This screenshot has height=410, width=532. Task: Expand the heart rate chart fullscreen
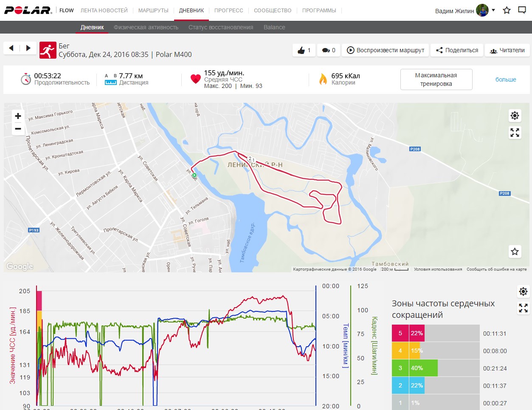[523, 308]
